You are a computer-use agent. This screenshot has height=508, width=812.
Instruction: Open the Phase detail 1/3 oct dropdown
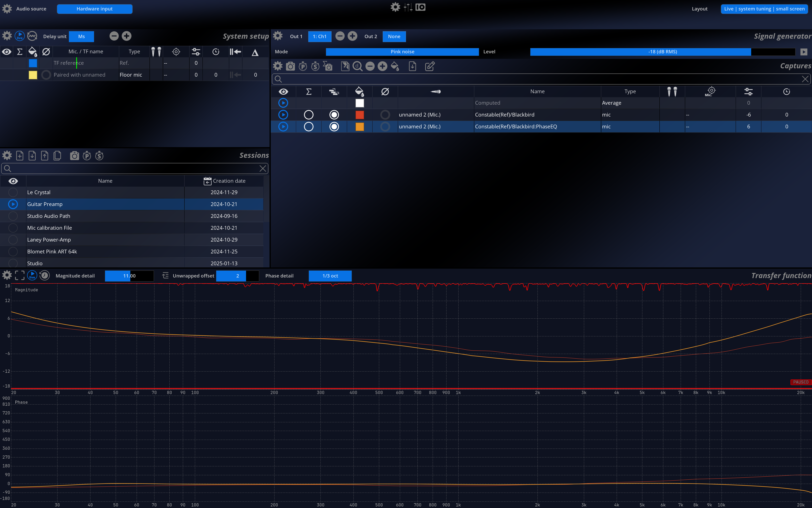pos(330,276)
